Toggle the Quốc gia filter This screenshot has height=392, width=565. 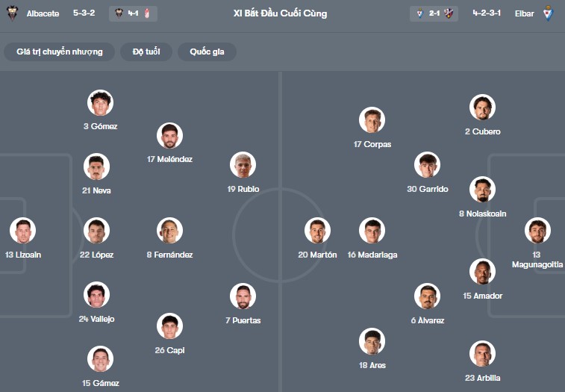pyautogui.click(x=207, y=52)
